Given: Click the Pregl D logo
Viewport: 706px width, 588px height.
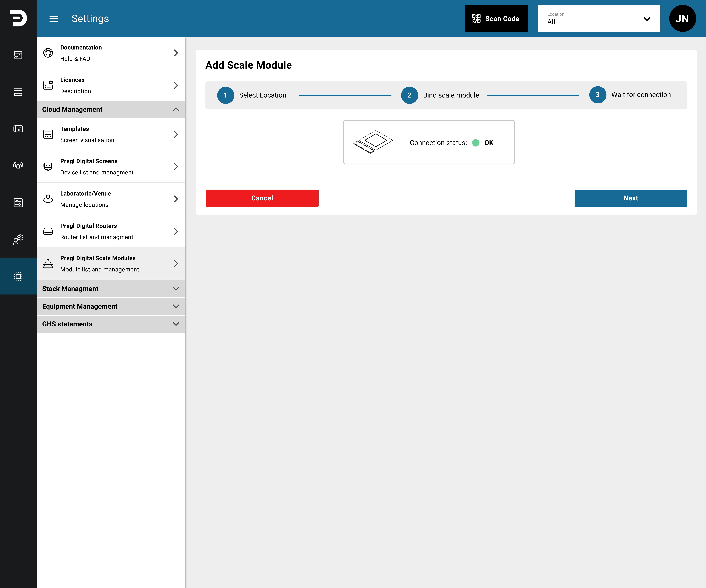Looking at the screenshot, I should pyautogui.click(x=19, y=18).
